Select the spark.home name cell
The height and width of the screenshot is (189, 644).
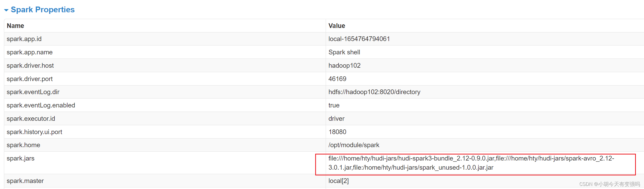[x=165, y=145]
